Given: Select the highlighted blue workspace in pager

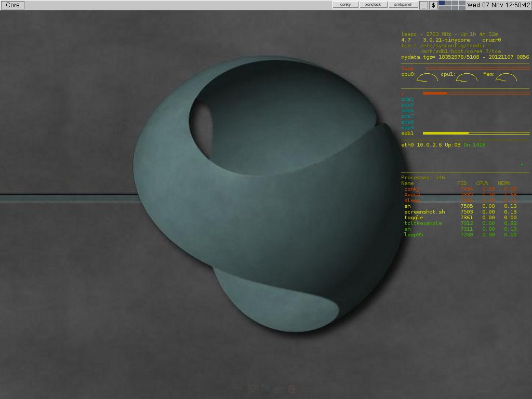Looking at the screenshot, I should tap(442, 3).
